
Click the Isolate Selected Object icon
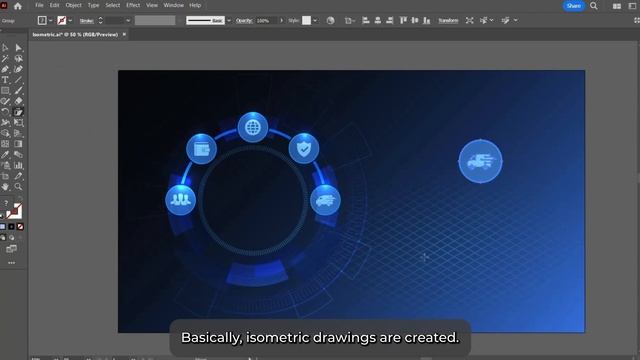tap(470, 20)
